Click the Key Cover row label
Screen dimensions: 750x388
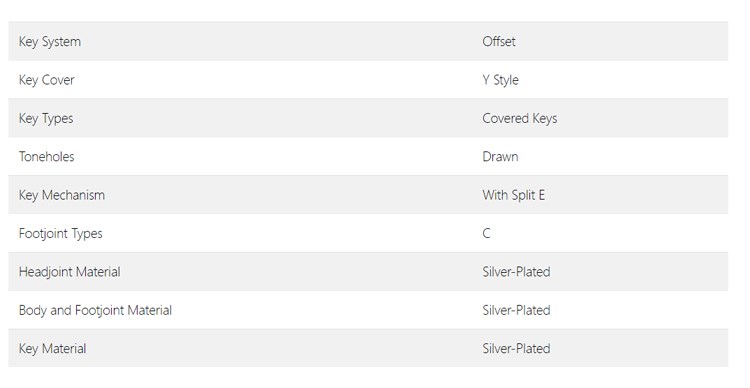point(46,80)
